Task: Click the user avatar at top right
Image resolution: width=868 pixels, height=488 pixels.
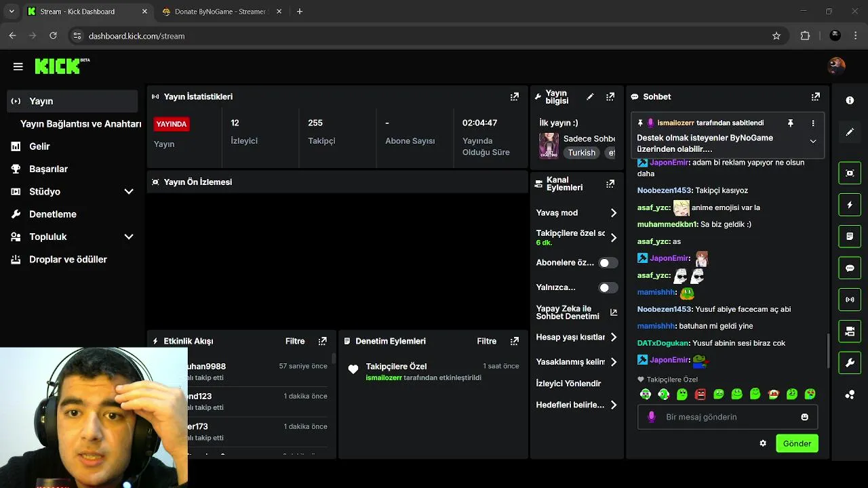Action: (837, 66)
